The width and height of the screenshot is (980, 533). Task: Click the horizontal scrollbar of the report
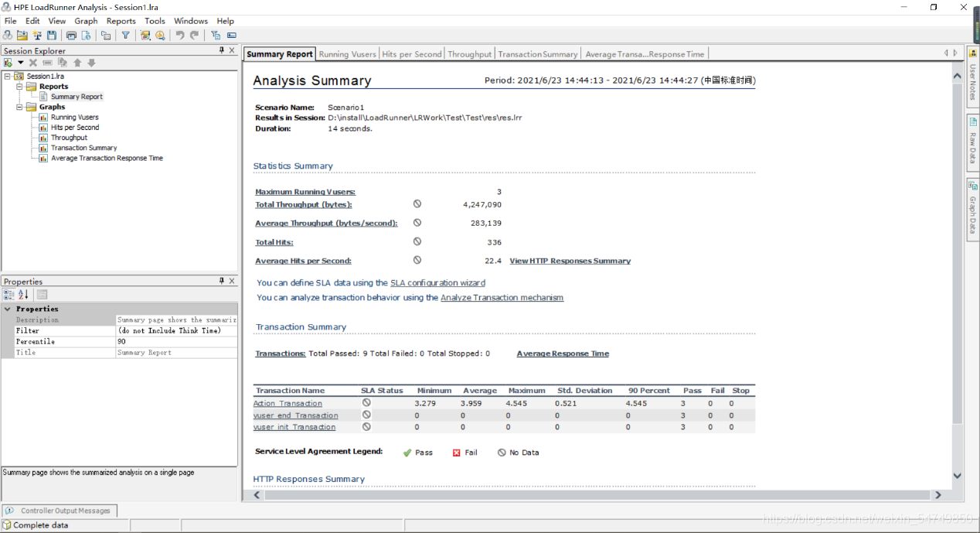[587, 494]
